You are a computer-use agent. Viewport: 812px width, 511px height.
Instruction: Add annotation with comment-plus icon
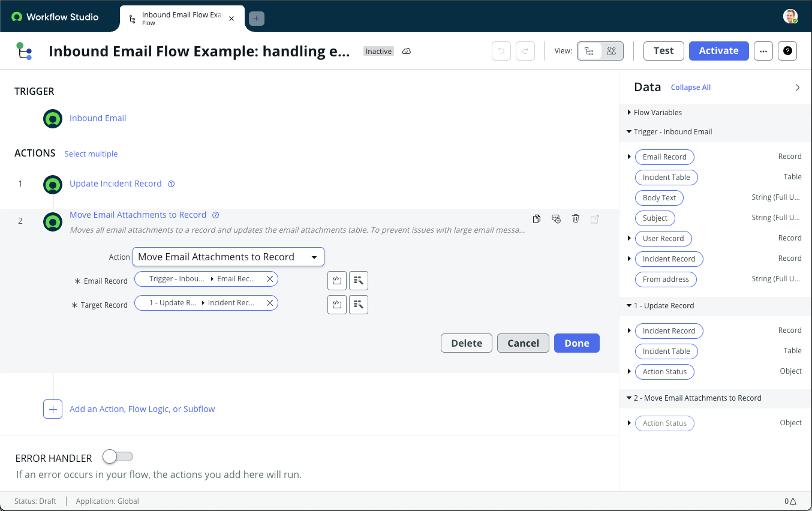click(x=556, y=219)
